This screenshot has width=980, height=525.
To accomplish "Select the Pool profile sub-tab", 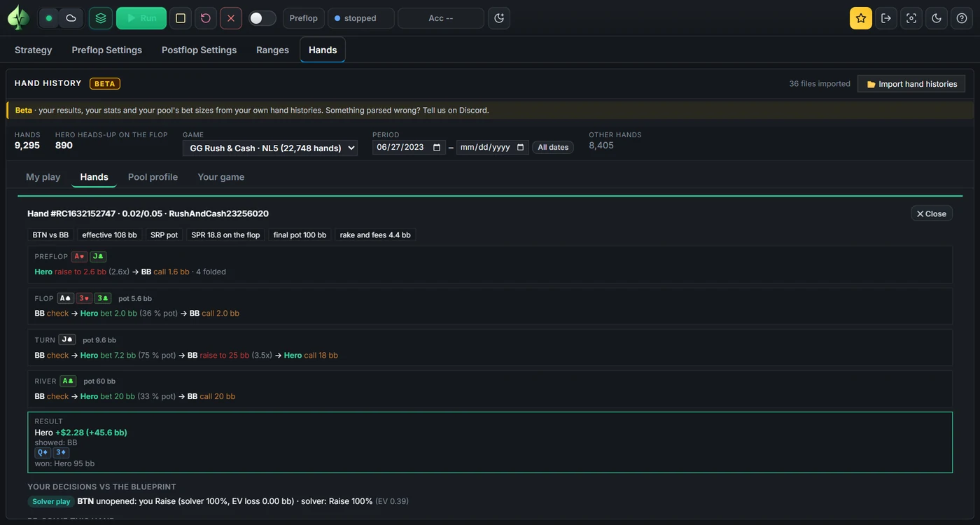I will click(x=153, y=177).
